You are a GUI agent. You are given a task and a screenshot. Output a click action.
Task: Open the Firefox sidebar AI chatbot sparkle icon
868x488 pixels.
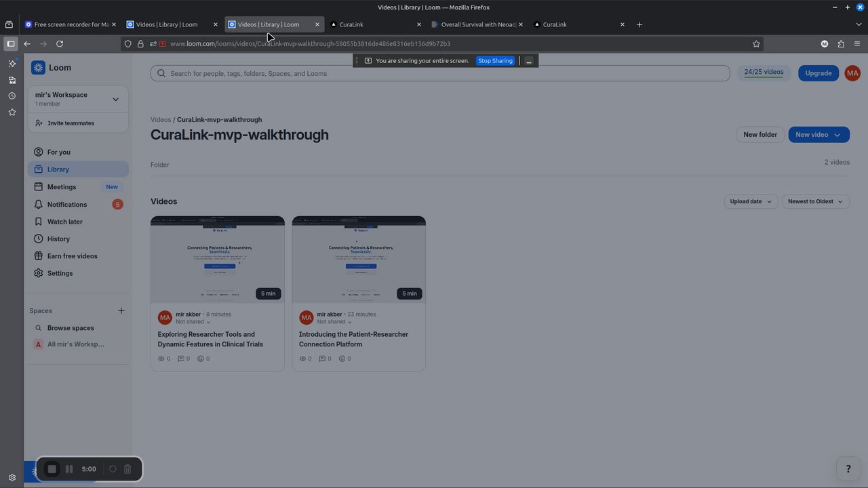(12, 63)
